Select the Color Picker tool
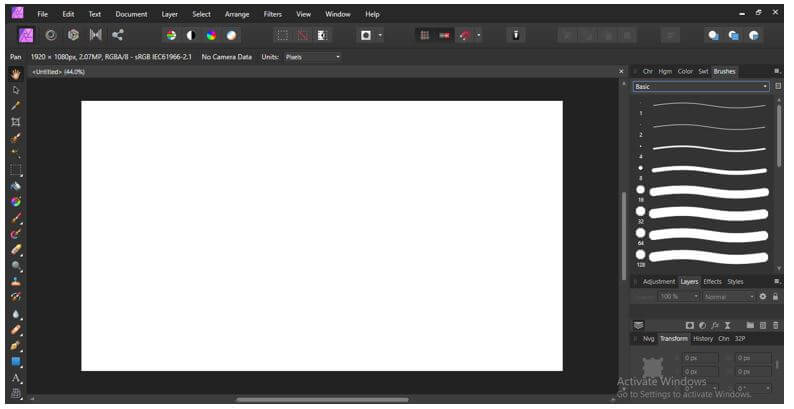This screenshot has height=409, width=794. click(x=16, y=106)
